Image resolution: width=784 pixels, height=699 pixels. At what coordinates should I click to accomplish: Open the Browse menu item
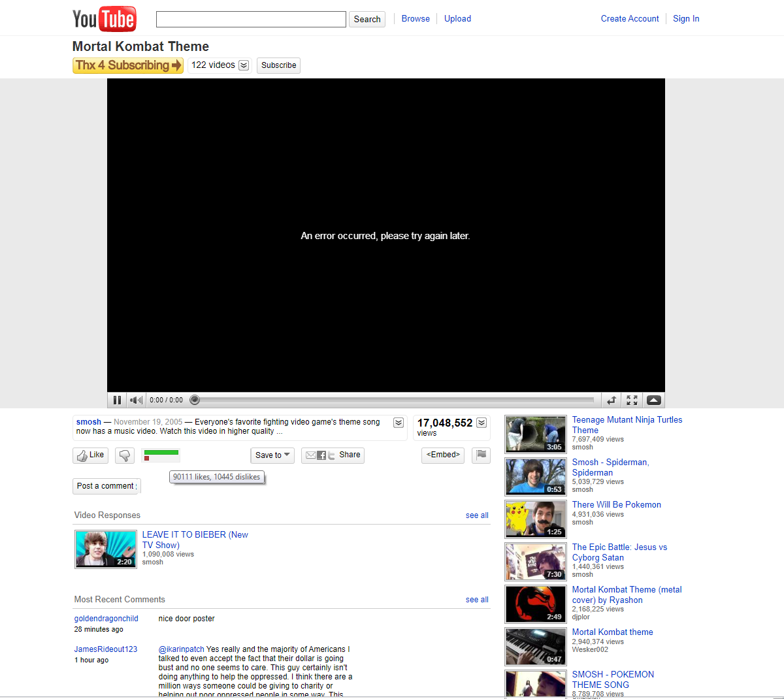point(416,19)
